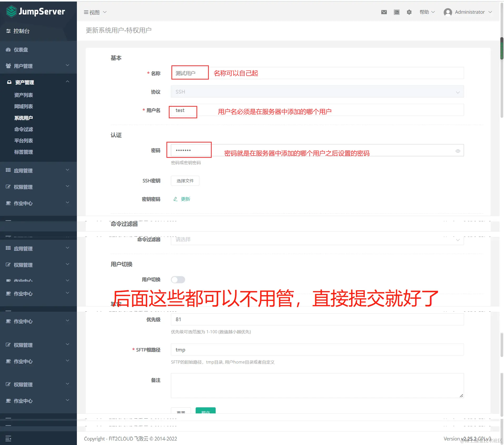
Task: Open the mail messages icon
Action: tap(384, 12)
